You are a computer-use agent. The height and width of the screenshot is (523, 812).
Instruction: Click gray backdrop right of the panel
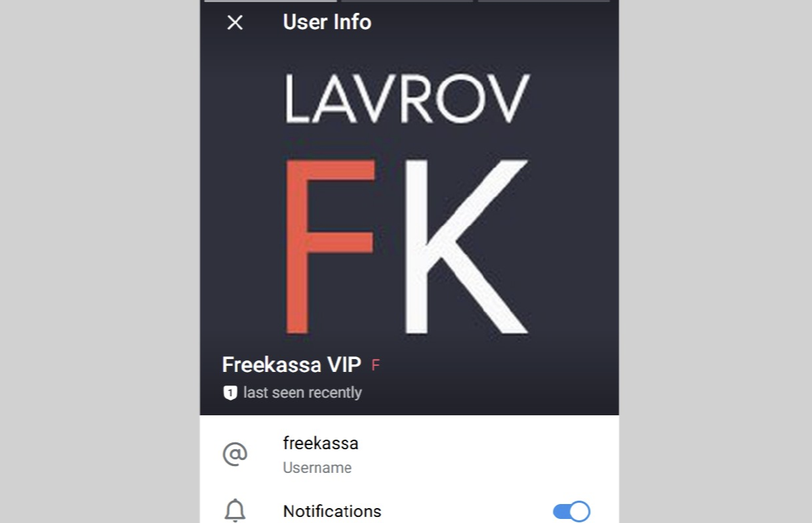click(x=715, y=261)
